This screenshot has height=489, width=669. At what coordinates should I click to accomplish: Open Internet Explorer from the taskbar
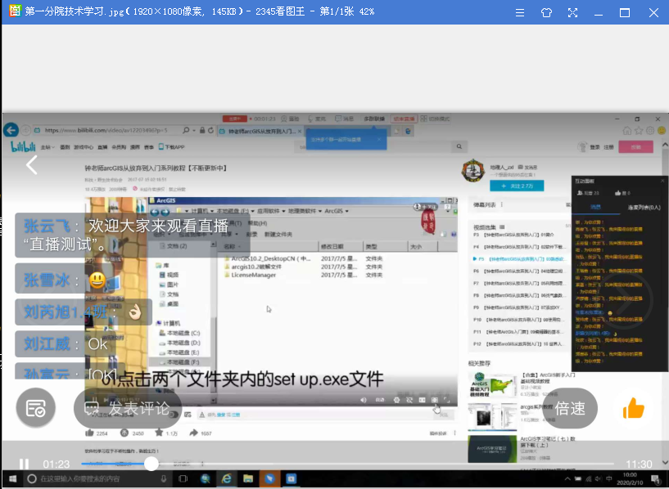coord(226,479)
